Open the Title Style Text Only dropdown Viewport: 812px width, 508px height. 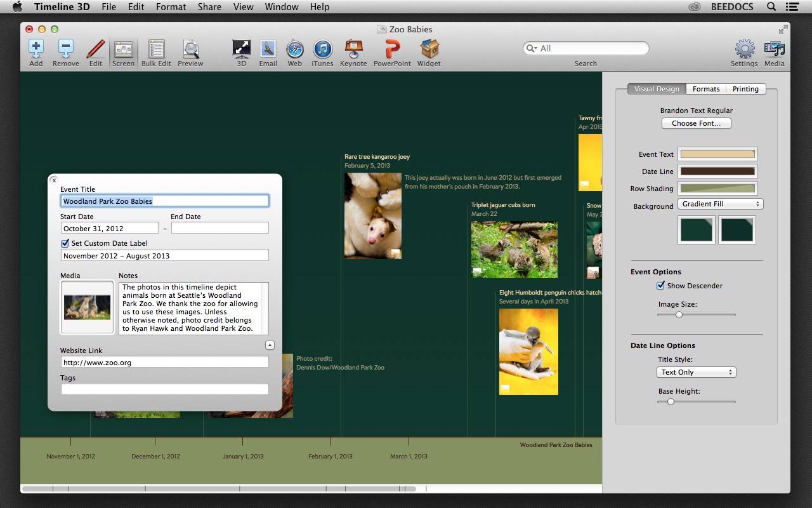(697, 372)
